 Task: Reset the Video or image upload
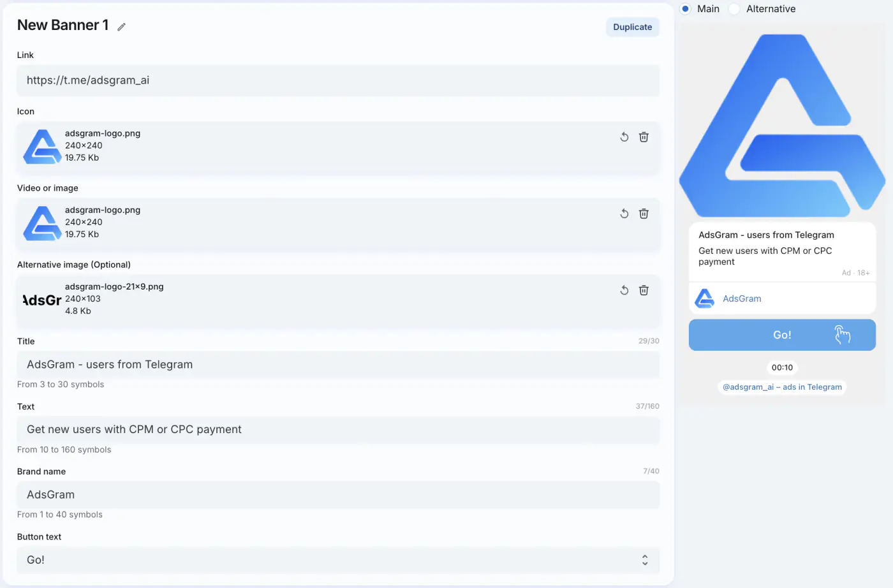coord(624,214)
